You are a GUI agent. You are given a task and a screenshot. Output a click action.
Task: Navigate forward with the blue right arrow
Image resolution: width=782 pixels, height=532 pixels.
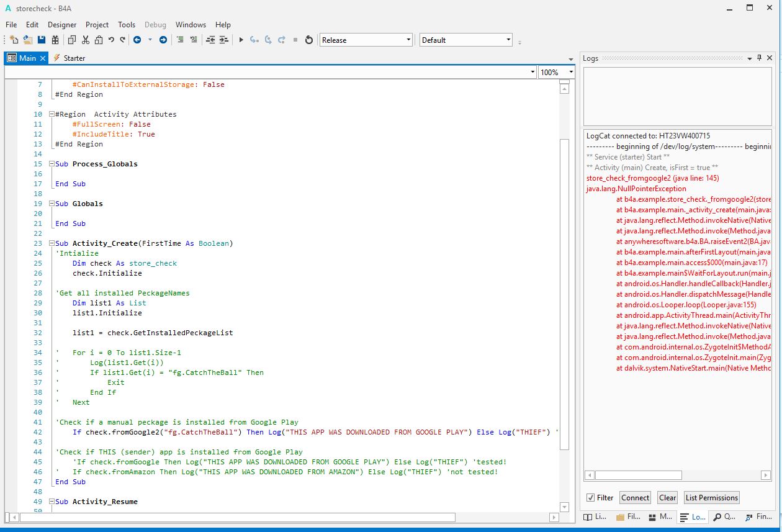(x=163, y=40)
